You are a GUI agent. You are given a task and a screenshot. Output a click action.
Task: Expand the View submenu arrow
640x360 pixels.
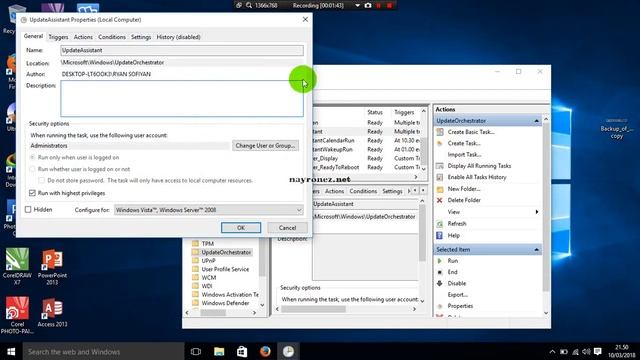pyautogui.click(x=537, y=212)
